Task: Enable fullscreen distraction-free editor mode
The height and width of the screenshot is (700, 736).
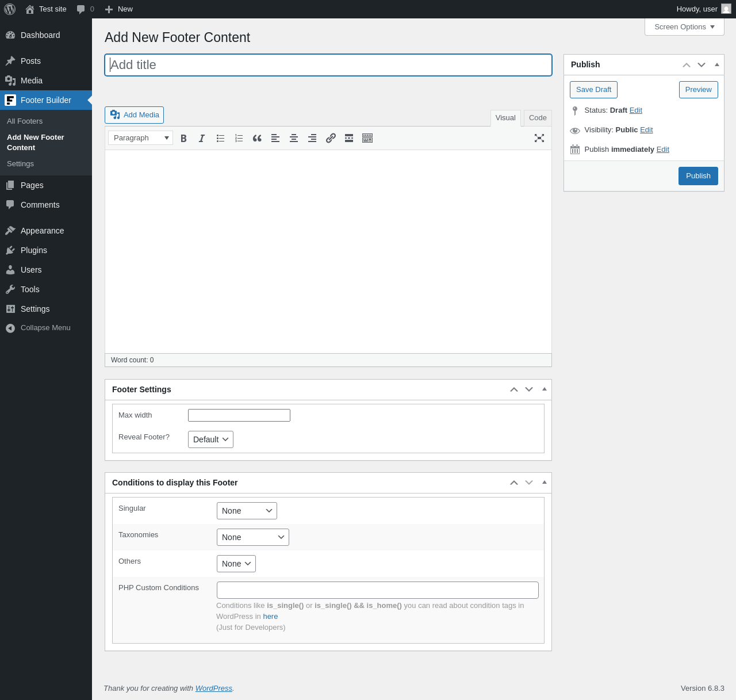Action: [539, 138]
